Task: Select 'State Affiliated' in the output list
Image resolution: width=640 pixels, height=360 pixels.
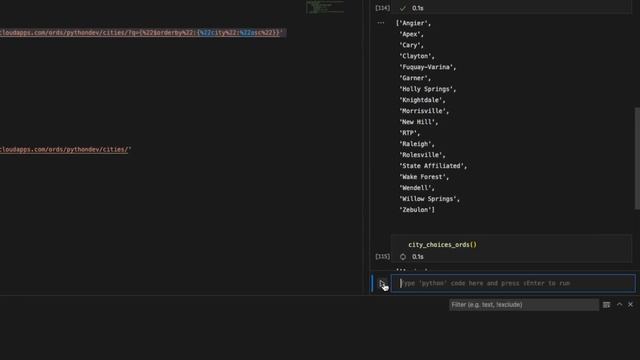Action: (431, 166)
